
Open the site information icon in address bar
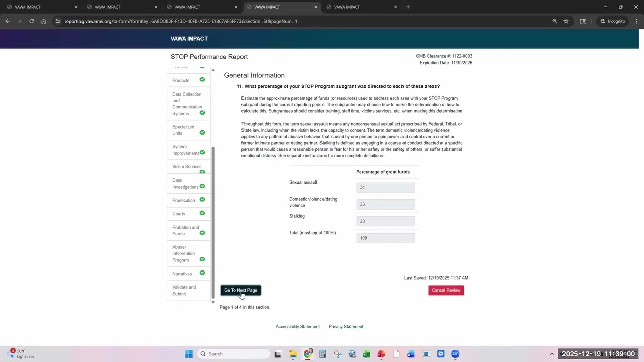(58, 21)
